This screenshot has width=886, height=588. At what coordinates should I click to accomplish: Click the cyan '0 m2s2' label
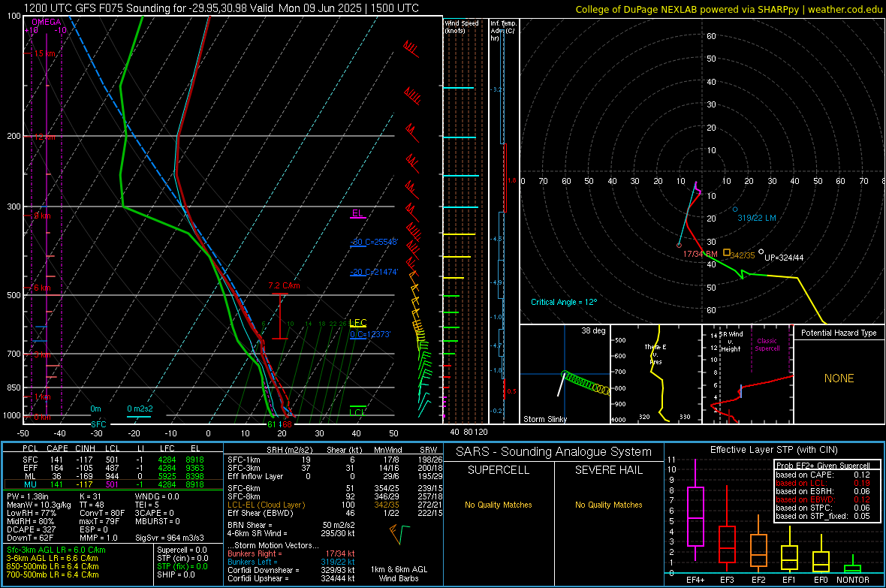(140, 409)
